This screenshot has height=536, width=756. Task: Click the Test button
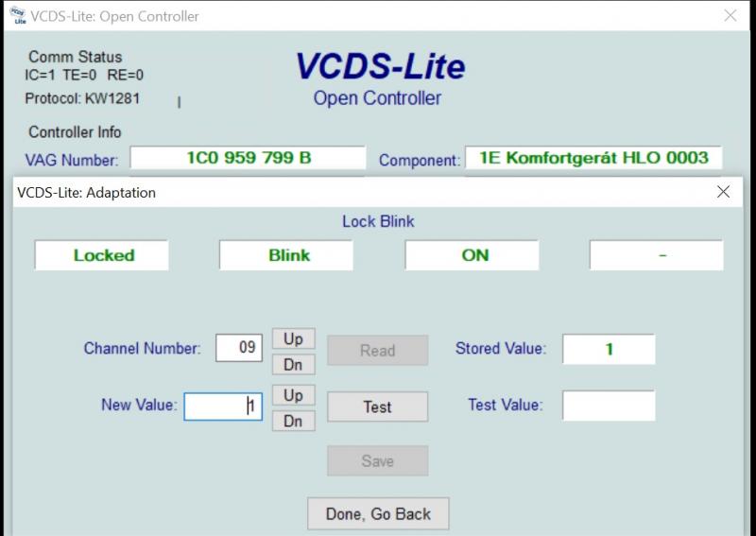click(x=377, y=406)
